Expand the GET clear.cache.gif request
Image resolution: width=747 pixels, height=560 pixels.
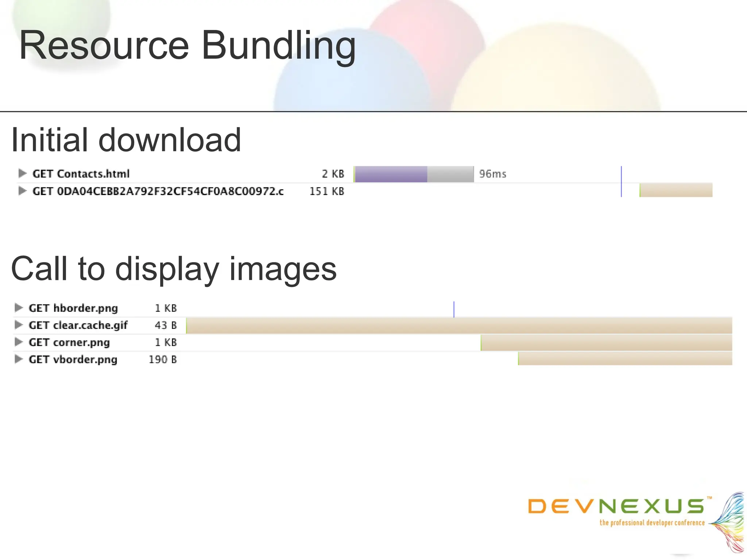pyautogui.click(x=19, y=324)
